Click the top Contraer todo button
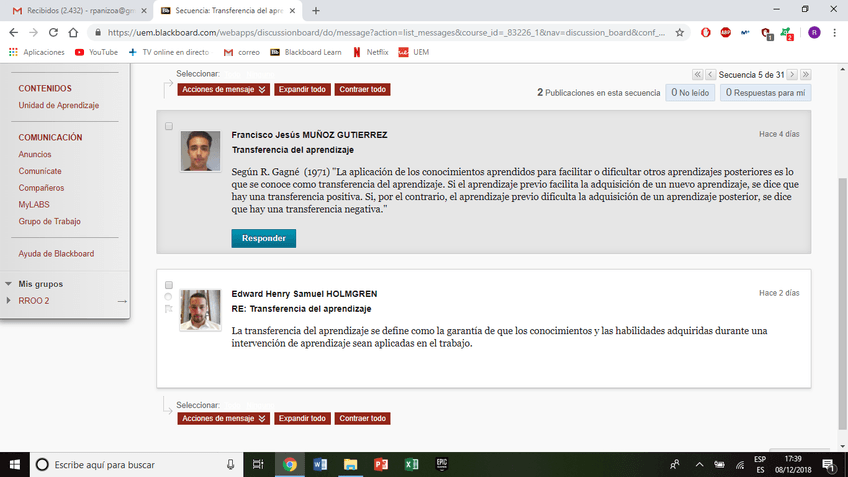The height and width of the screenshot is (477, 848). tap(362, 89)
